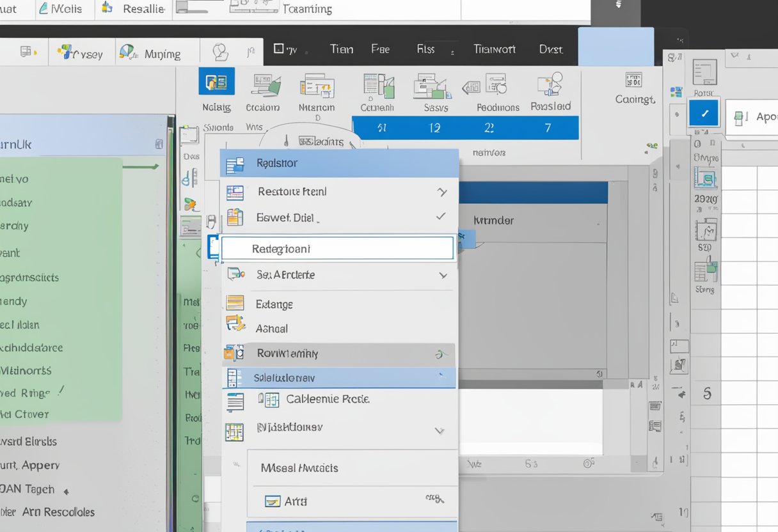Toggle the checkbox icon before the Tian tab
The image size is (778, 532).
pyautogui.click(x=278, y=49)
